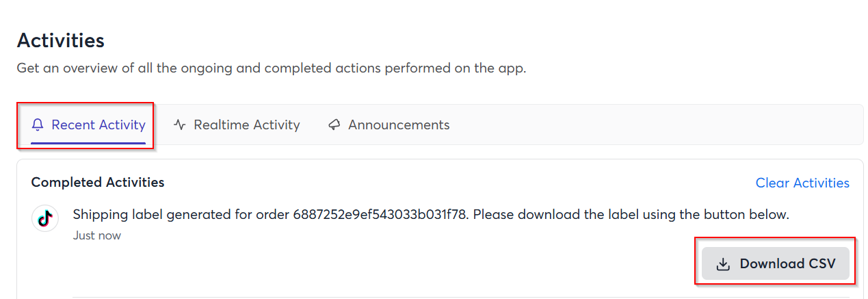Click the bell icon on Recent Activity

click(38, 125)
